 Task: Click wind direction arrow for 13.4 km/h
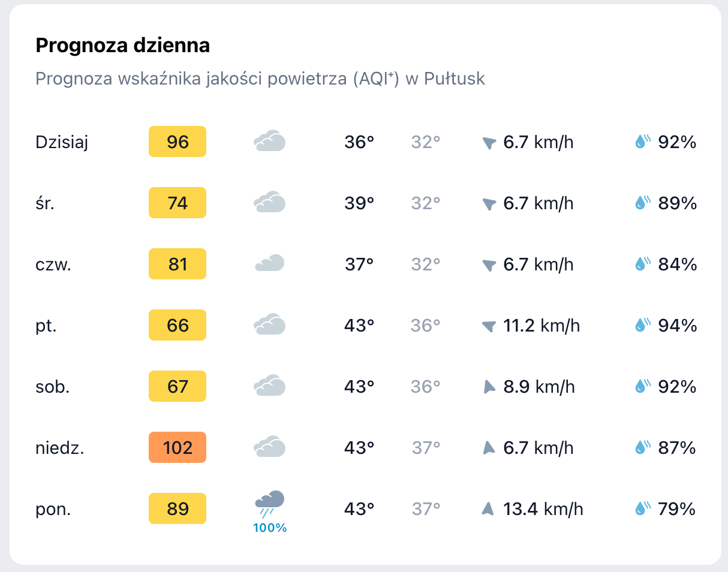click(x=488, y=509)
